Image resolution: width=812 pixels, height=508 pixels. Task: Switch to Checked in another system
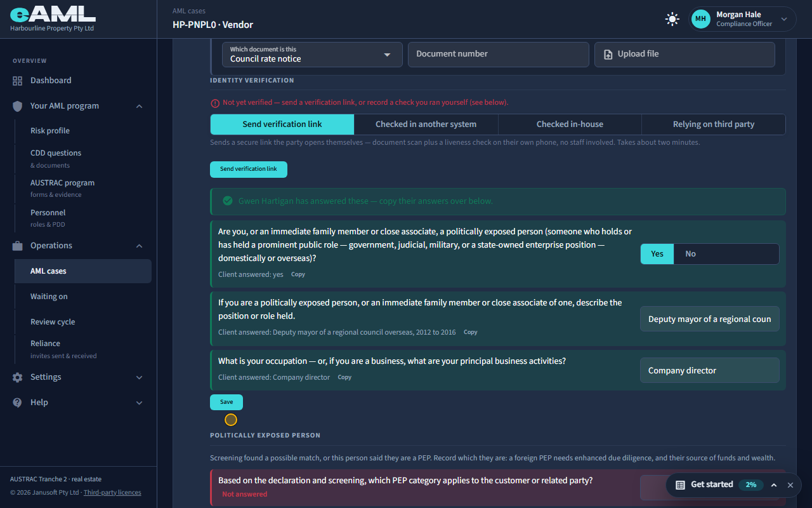(426, 124)
